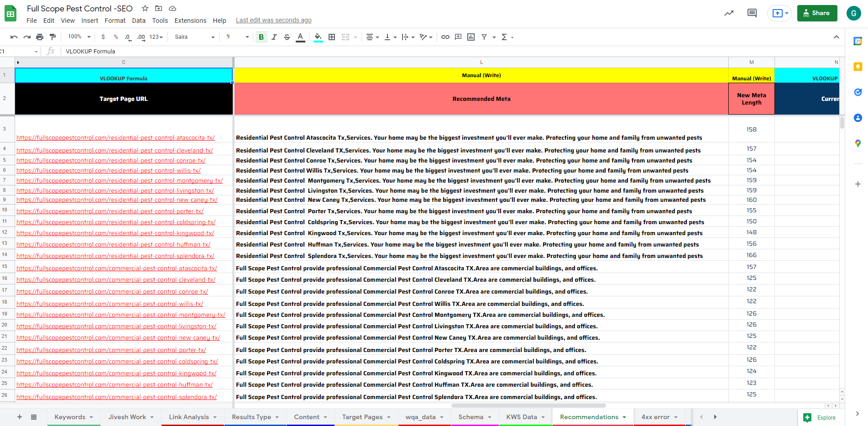Click the Redo icon
The height and width of the screenshot is (426, 868).
coord(27,37)
